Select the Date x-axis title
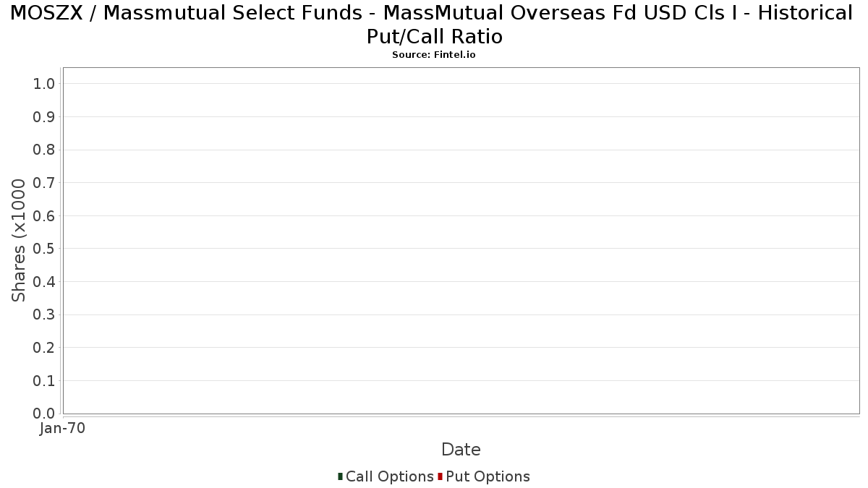Screen dimensions: 868x488 [x=461, y=450]
